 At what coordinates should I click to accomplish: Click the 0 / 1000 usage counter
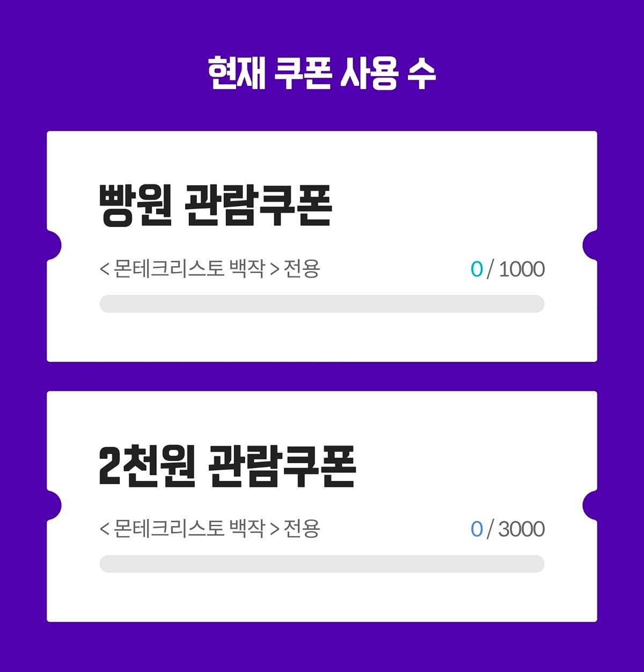click(508, 269)
